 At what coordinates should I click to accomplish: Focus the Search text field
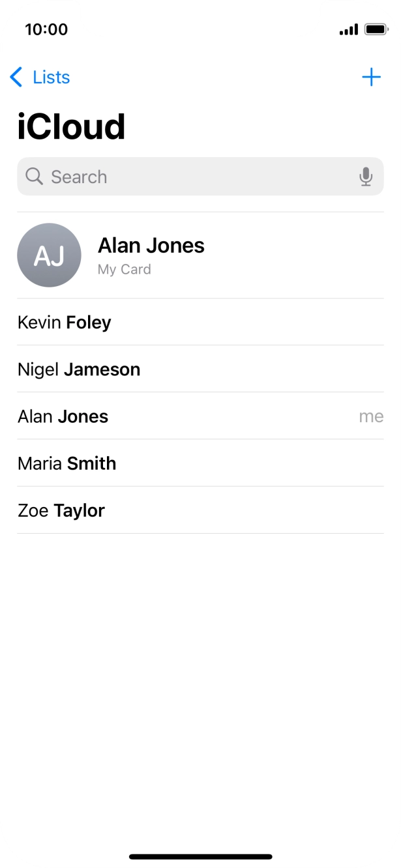(196, 177)
